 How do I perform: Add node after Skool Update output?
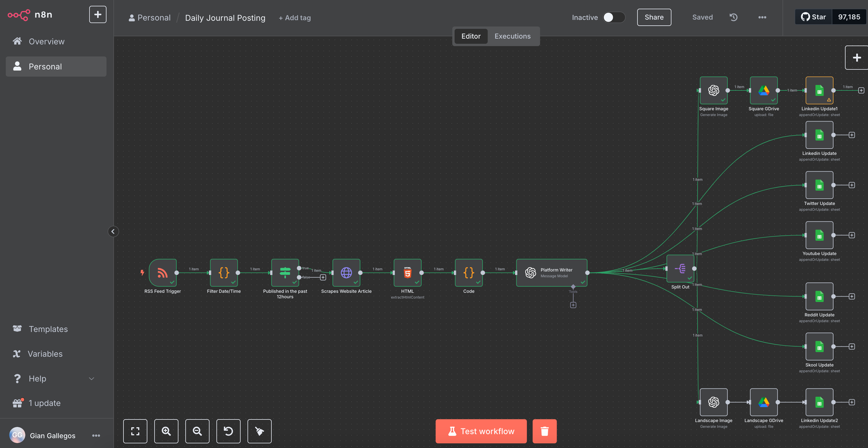tap(852, 346)
